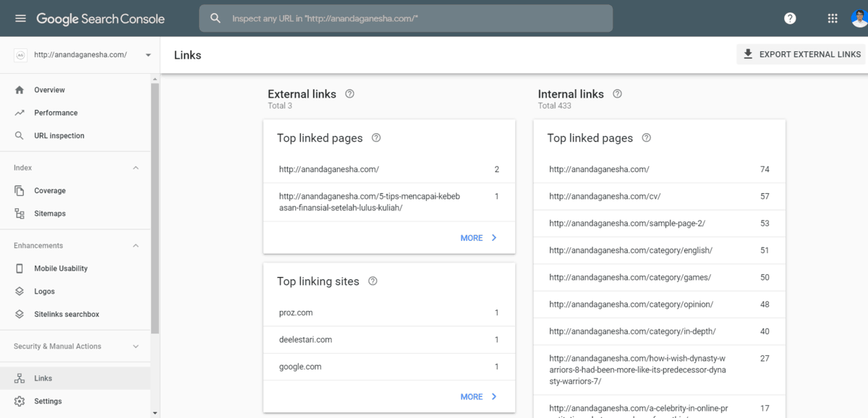This screenshot has width=868, height=418.
Task: Click the help icon beside Internal links
Action: tap(617, 94)
